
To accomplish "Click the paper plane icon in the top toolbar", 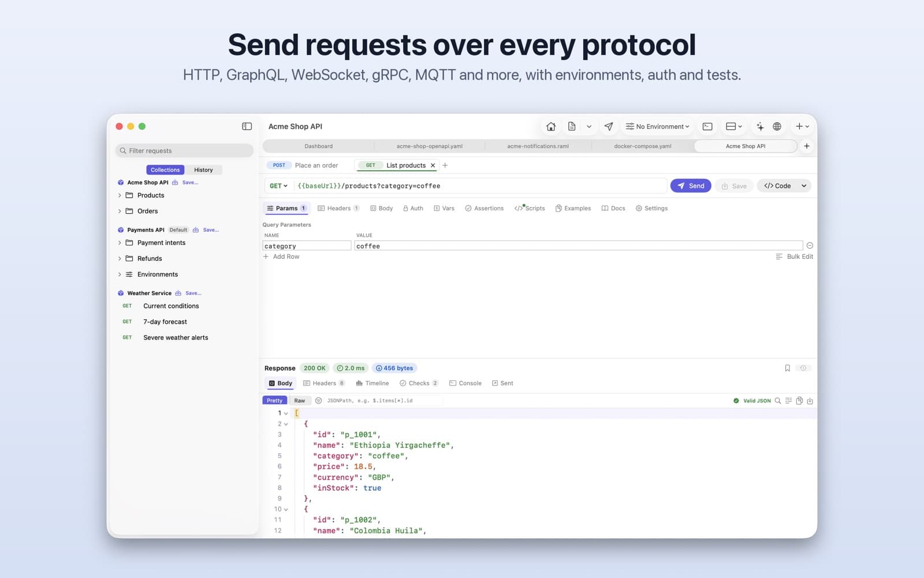I will (x=609, y=127).
